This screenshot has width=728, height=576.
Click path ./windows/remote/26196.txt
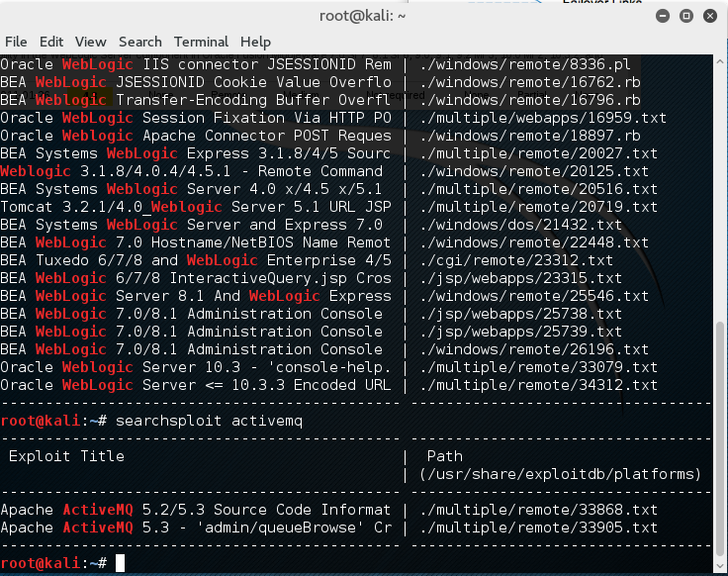tap(534, 349)
